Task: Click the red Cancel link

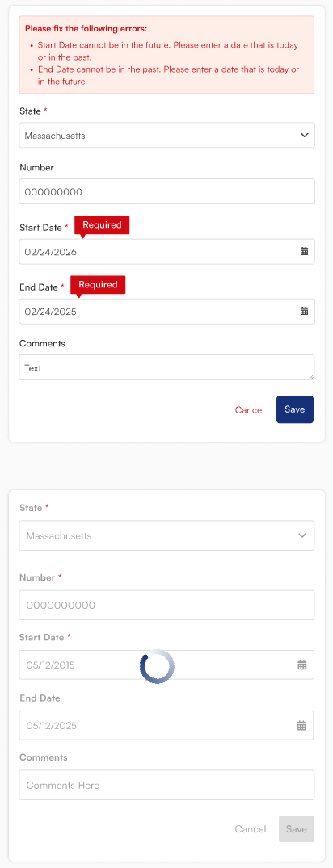Action: (x=249, y=410)
